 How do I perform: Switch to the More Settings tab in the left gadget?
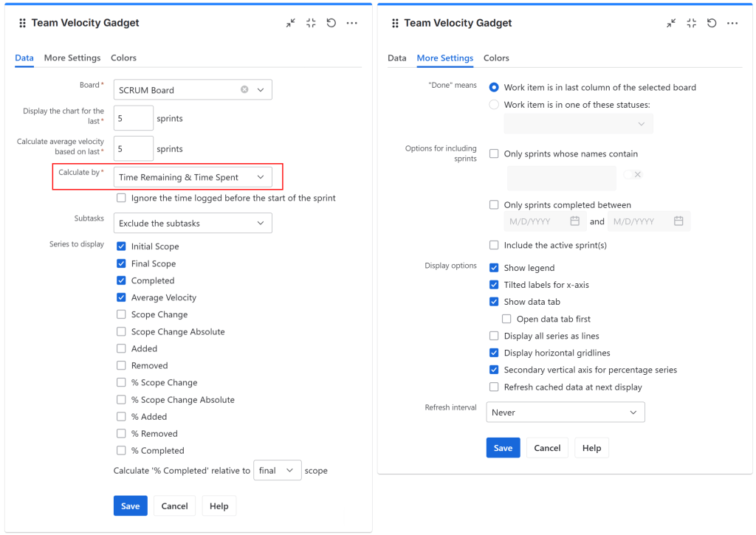[72, 58]
